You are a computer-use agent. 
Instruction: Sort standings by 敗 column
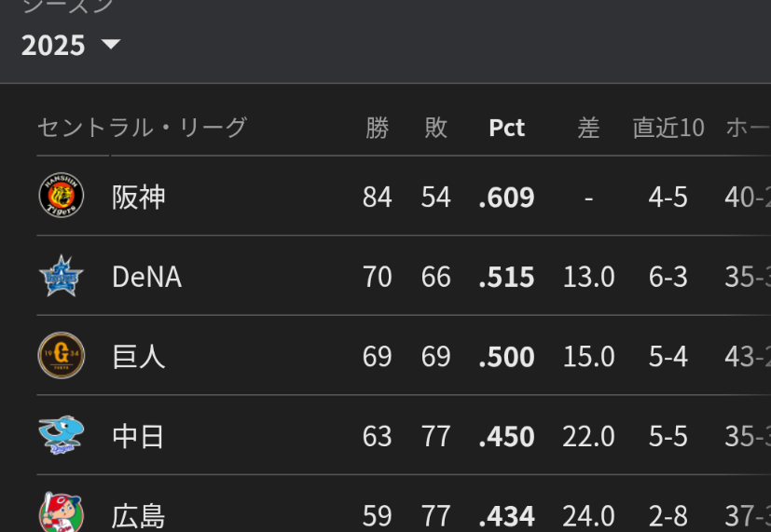[435, 128]
